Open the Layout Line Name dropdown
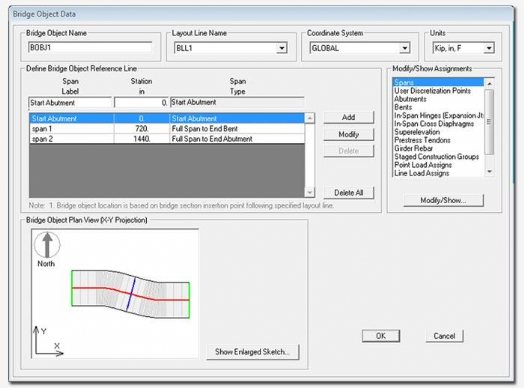 (281, 48)
